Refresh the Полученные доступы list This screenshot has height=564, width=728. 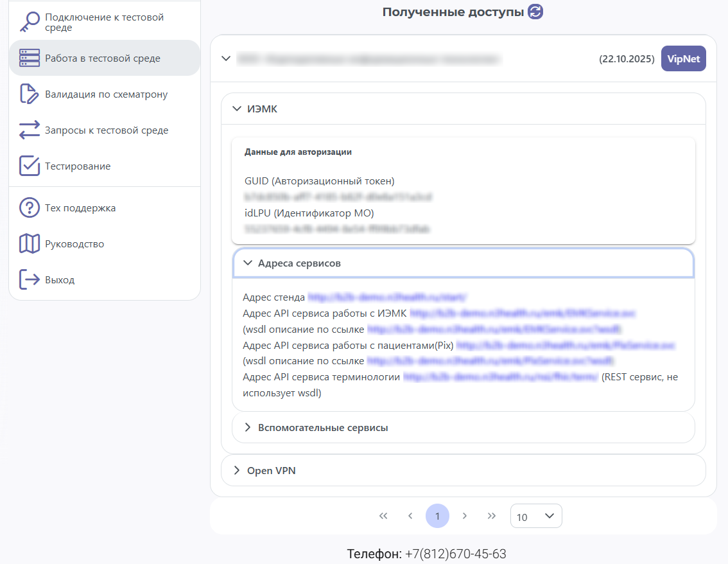pyautogui.click(x=535, y=12)
